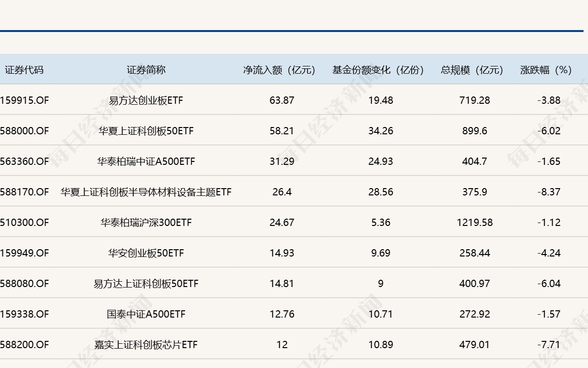The image size is (588, 368).
Task: Select net inflow value 63.87
Action: [282, 100]
